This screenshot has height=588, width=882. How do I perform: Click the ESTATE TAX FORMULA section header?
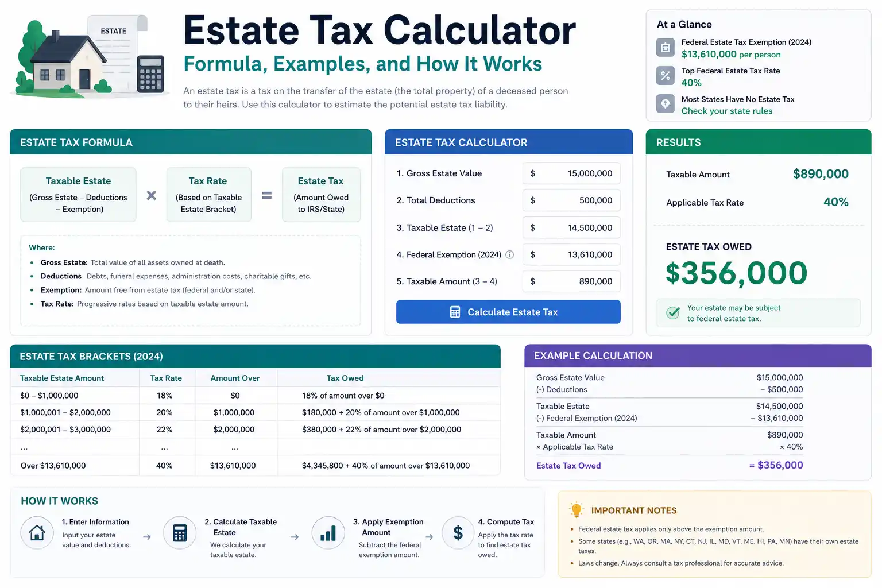point(191,142)
